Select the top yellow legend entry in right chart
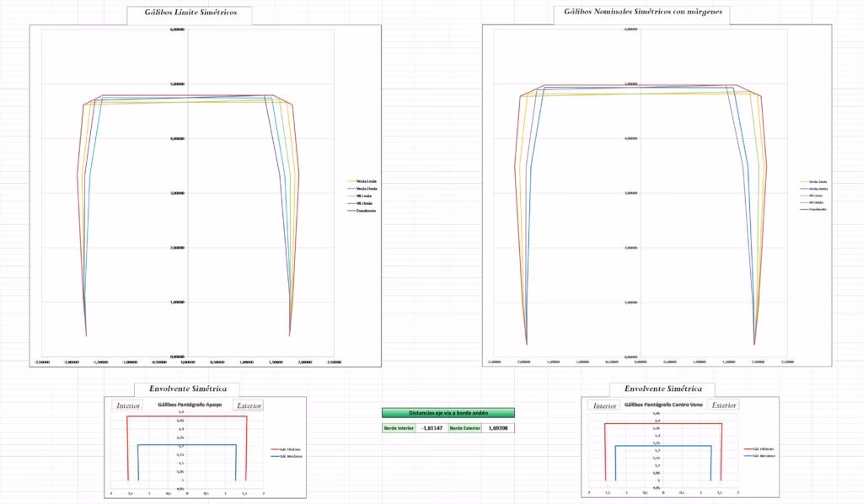Screen dimensions: 863x504 [817, 181]
